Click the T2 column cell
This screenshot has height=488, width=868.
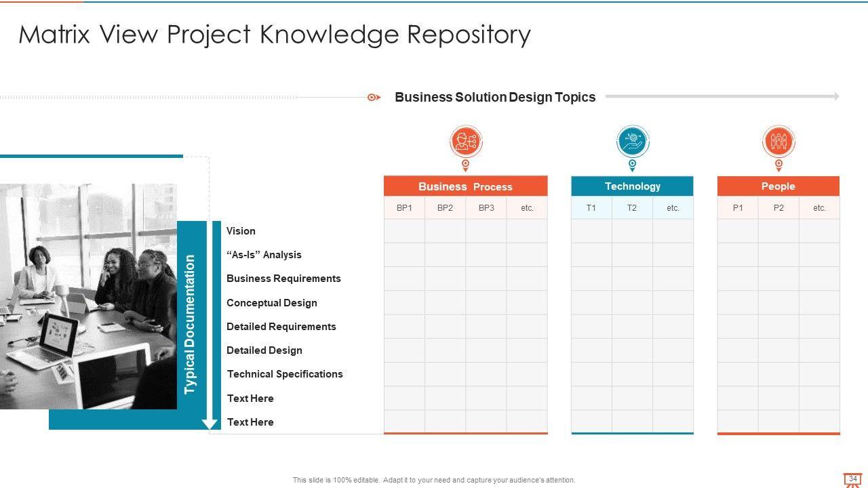[x=632, y=208]
